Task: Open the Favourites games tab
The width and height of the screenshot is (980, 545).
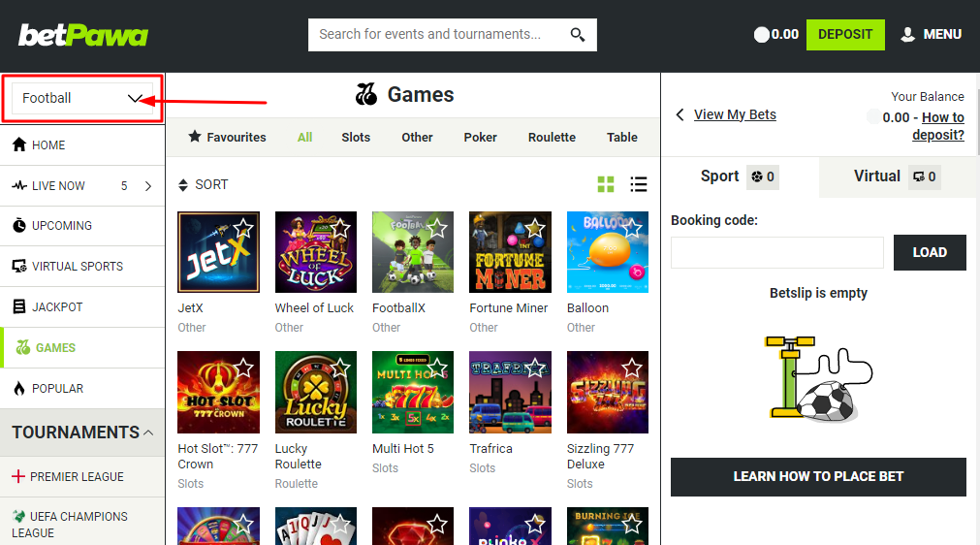Action: point(228,137)
